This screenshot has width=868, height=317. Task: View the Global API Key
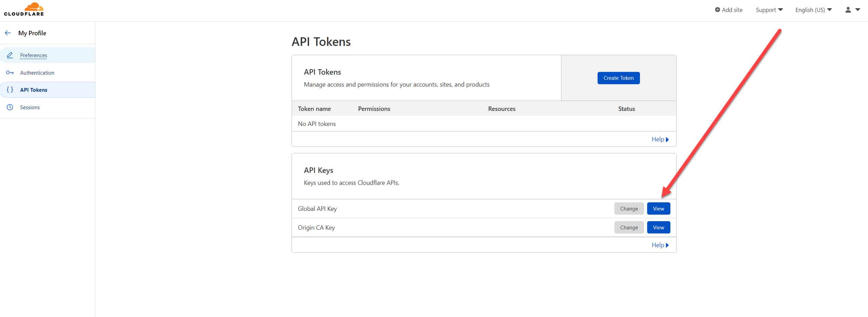click(658, 209)
